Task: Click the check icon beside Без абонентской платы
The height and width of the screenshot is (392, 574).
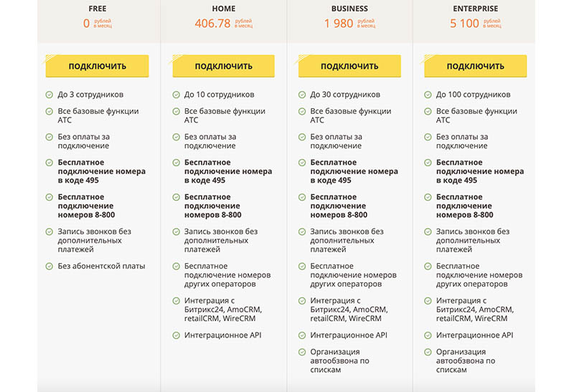Action: pyautogui.click(x=50, y=266)
